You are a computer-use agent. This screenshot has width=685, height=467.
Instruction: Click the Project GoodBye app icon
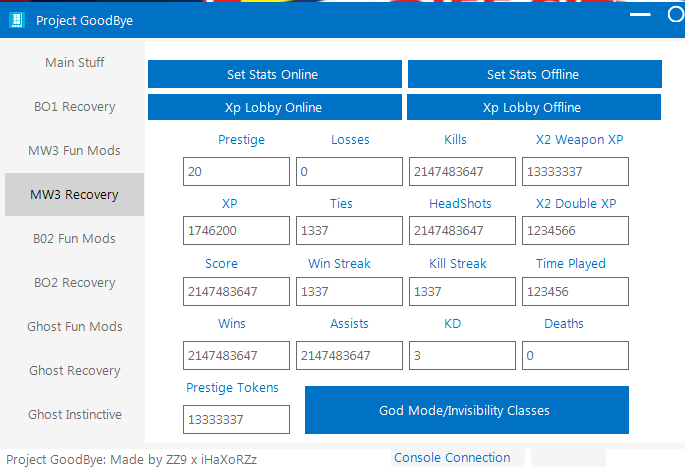(x=16, y=20)
